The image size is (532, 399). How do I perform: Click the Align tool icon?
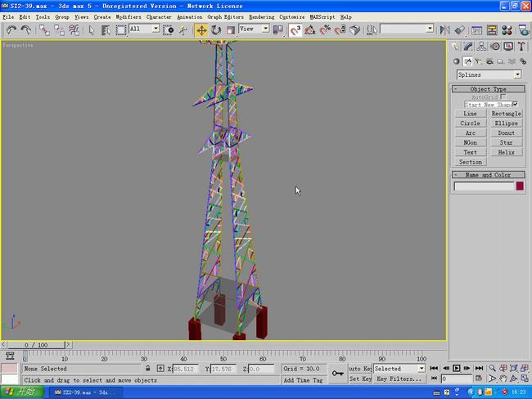click(x=459, y=30)
